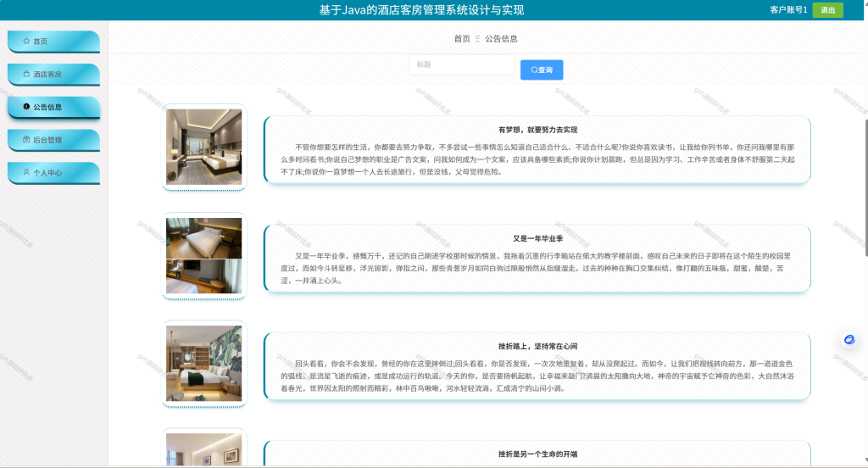Open thumbnail for 又是一年毕业季 notice
The image size is (868, 468).
(203, 255)
